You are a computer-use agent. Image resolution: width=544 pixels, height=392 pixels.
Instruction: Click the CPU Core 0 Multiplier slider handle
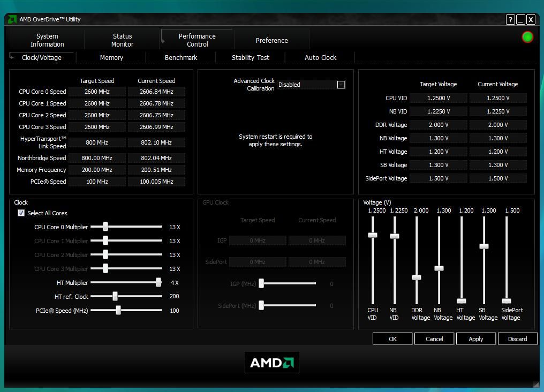click(105, 227)
